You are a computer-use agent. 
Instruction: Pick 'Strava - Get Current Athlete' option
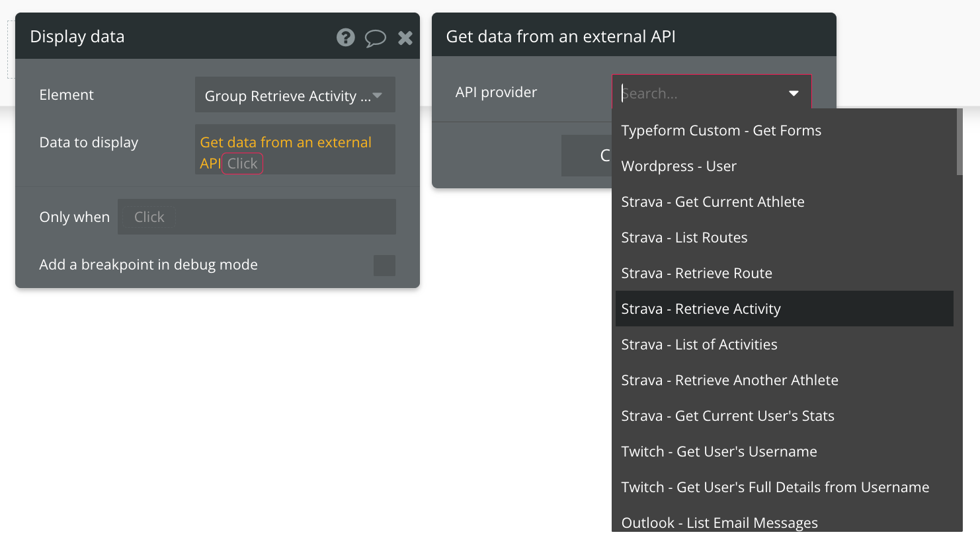[x=712, y=202]
